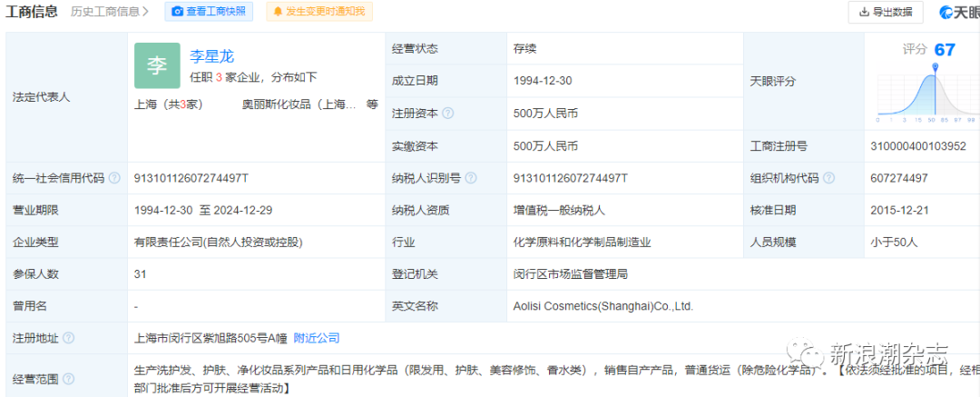
Task: Click the score value 67
Action: 945,50
